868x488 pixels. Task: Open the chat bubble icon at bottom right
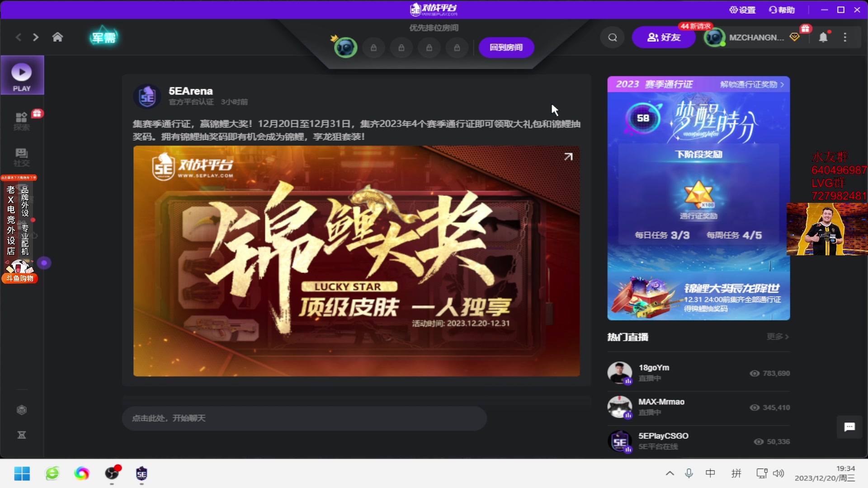tap(850, 427)
